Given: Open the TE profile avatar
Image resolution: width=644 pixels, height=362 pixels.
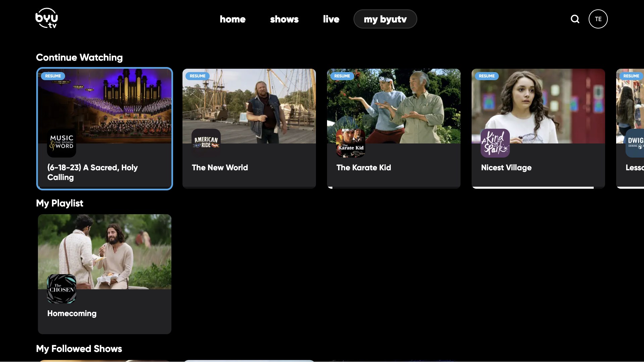Looking at the screenshot, I should pos(598,19).
